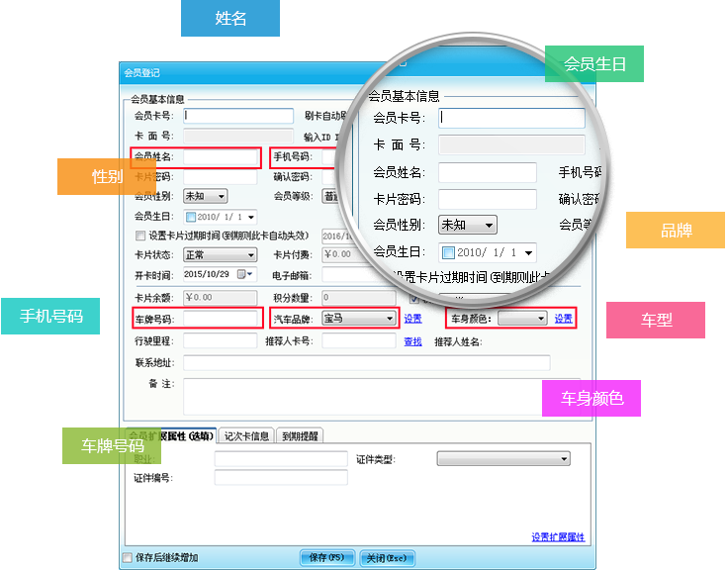
Task: Enable 设置卡片过期时间 checkbox in the dialog
Action: pyautogui.click(x=139, y=236)
